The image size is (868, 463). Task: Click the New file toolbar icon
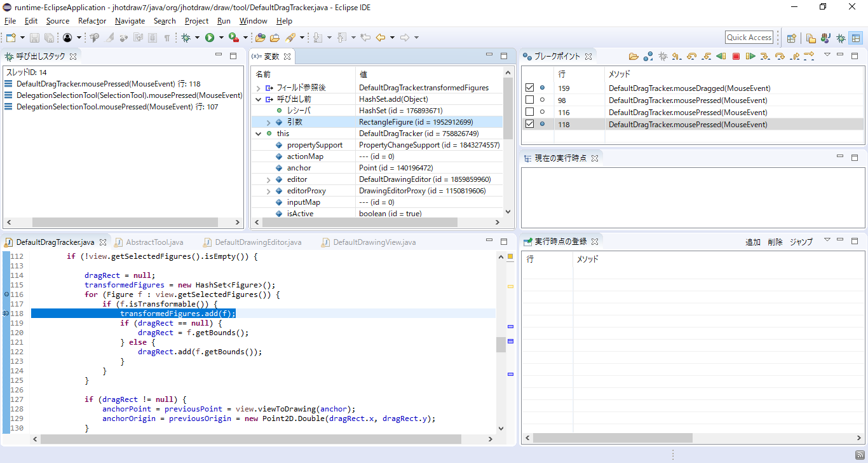click(x=11, y=38)
